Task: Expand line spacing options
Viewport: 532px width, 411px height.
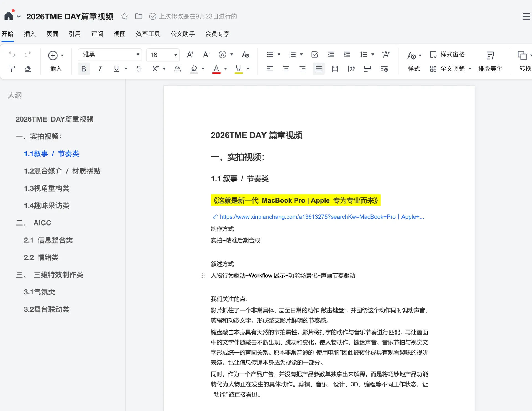Action: click(x=373, y=55)
